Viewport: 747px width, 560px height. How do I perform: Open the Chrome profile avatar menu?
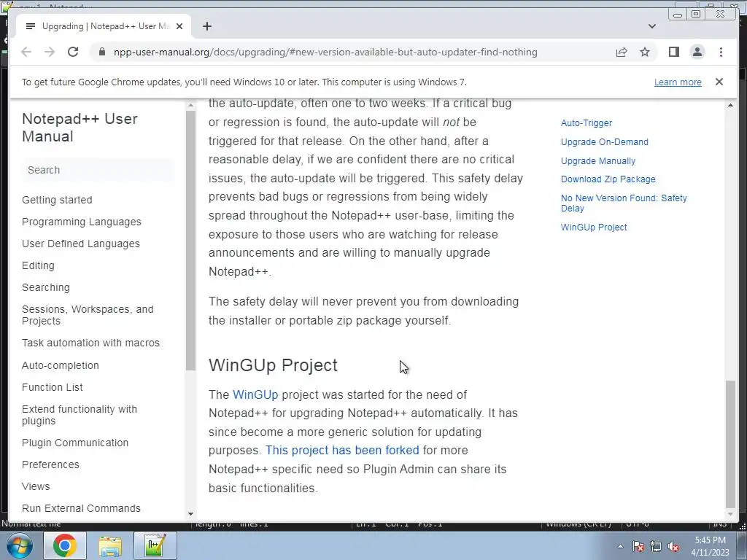pos(697,52)
